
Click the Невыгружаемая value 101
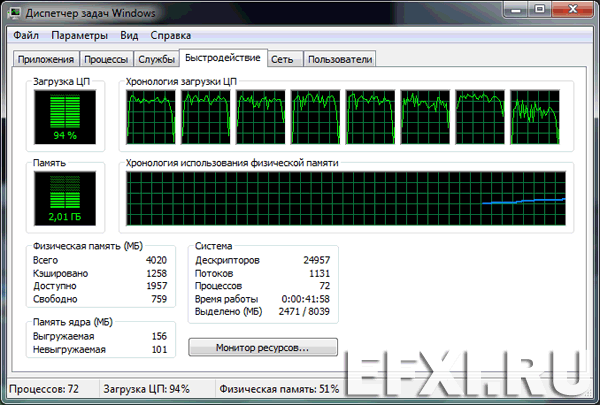click(x=159, y=349)
